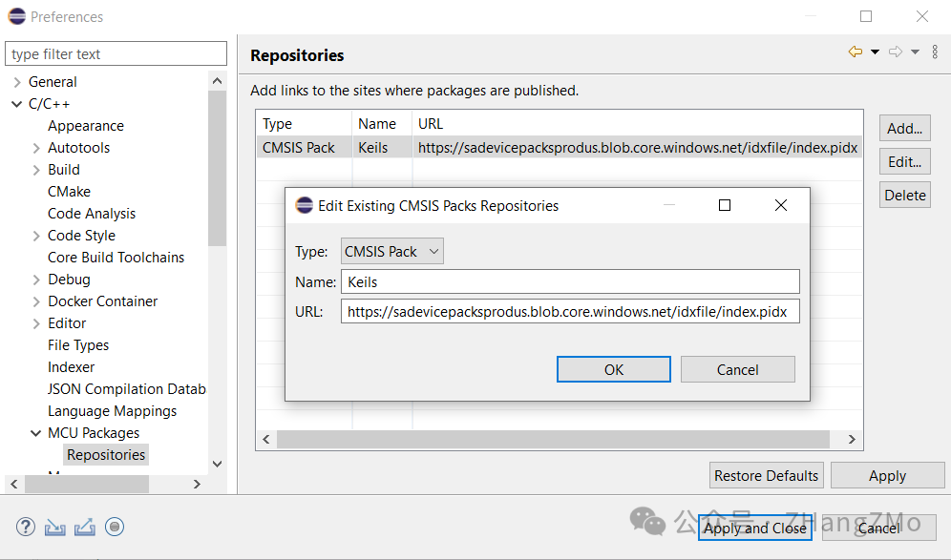Select Indexer preference page
Image resolution: width=951 pixels, height=560 pixels.
tap(71, 367)
